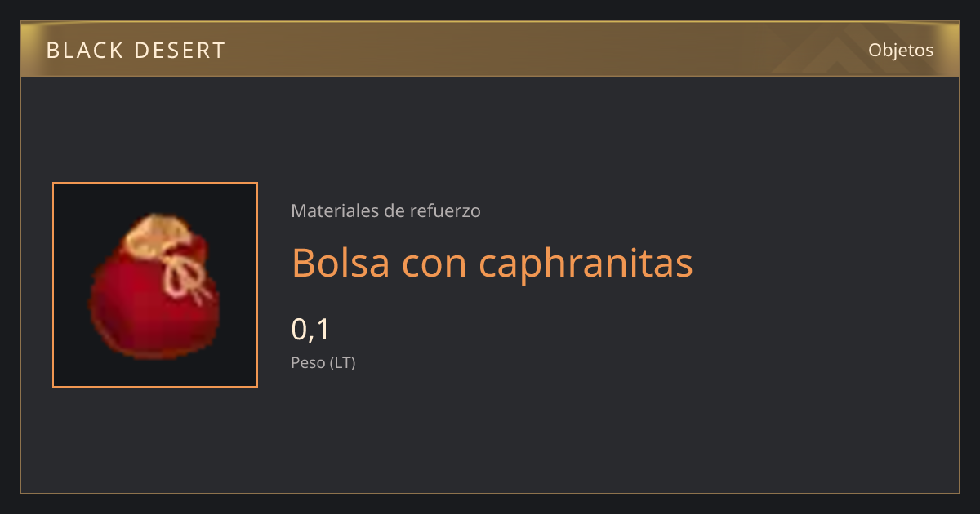980x514 pixels.
Task: Select the 0,1 weight value
Action: 310,330
